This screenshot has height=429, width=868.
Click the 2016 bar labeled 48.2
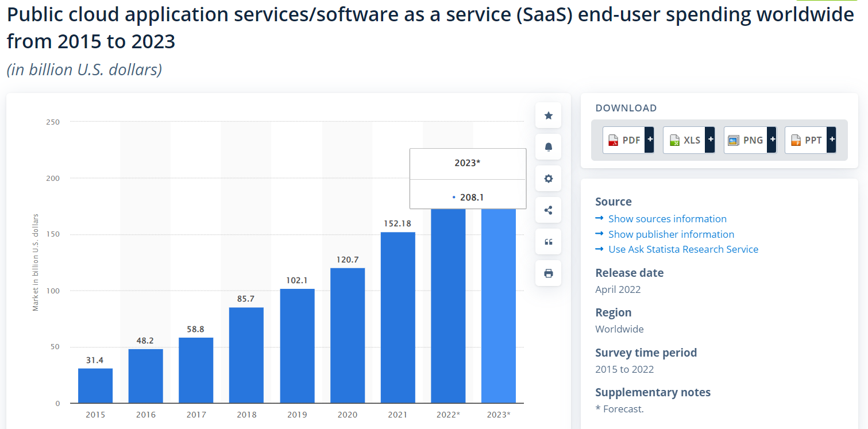(145, 376)
